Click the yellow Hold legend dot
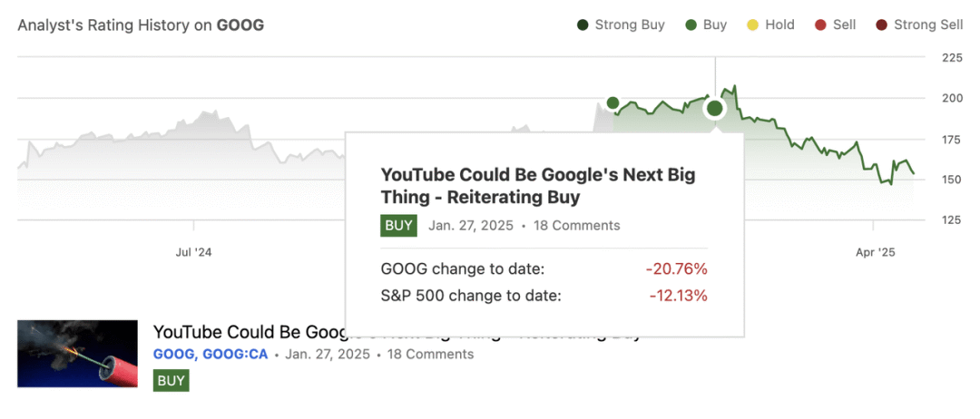The width and height of the screenshot is (980, 419). click(752, 25)
